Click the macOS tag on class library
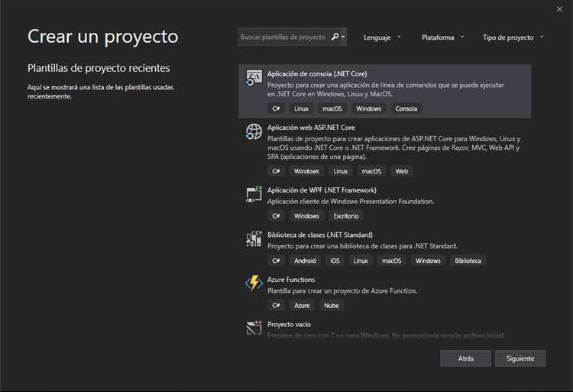The height and width of the screenshot is (392, 573). (391, 261)
